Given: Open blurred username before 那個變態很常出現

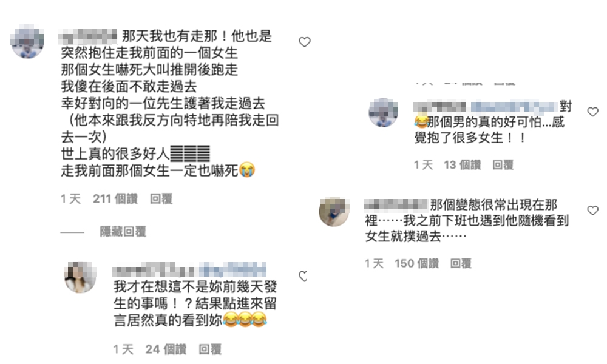Looking at the screenshot, I should click(396, 204).
